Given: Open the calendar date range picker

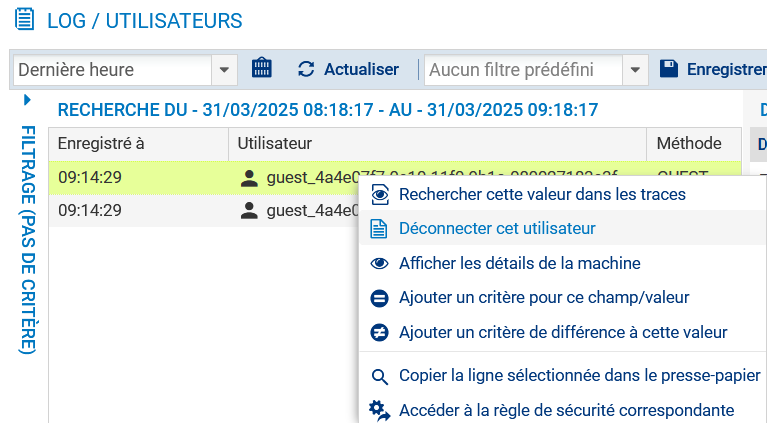Looking at the screenshot, I should 262,69.
